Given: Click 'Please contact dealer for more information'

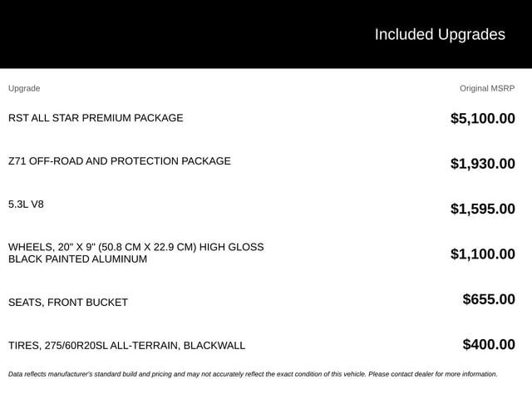Looking at the screenshot, I should (x=433, y=374).
